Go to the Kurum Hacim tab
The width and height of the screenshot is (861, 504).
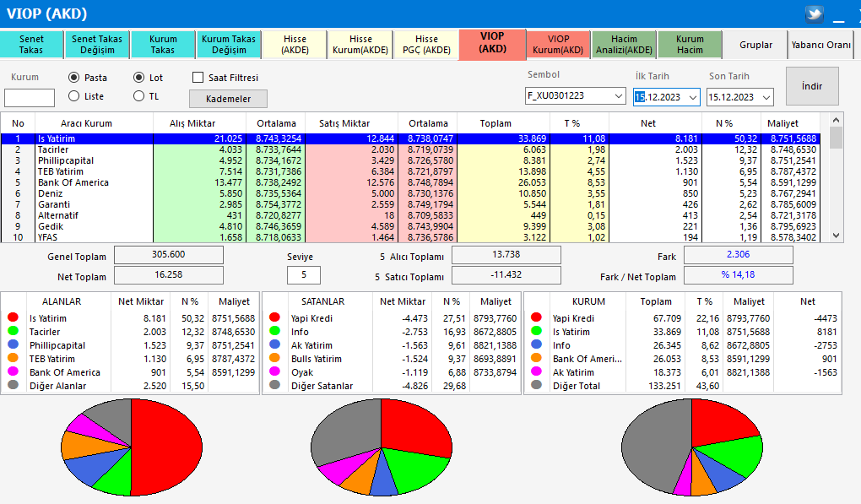(x=690, y=45)
